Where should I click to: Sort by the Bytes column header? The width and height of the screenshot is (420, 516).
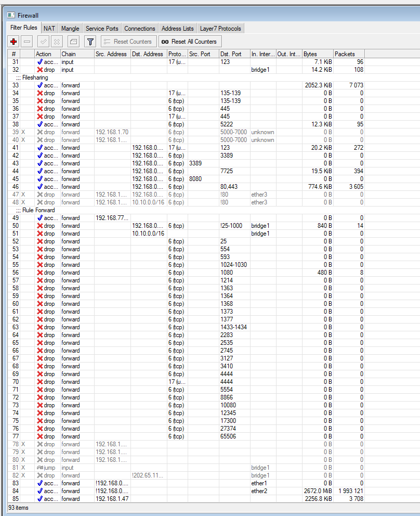click(x=317, y=54)
